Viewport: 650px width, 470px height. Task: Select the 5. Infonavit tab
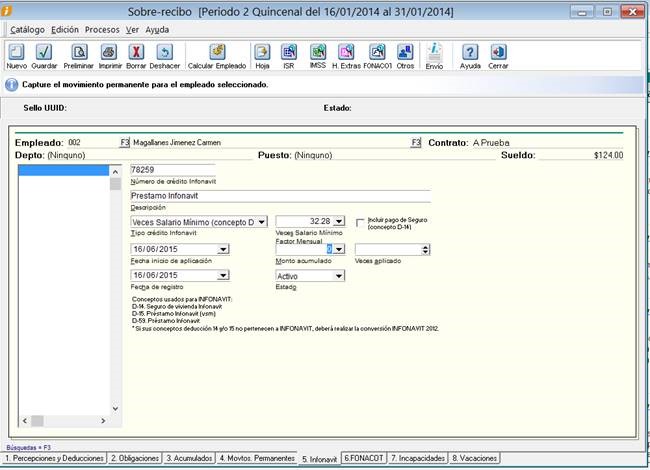pyautogui.click(x=320, y=459)
